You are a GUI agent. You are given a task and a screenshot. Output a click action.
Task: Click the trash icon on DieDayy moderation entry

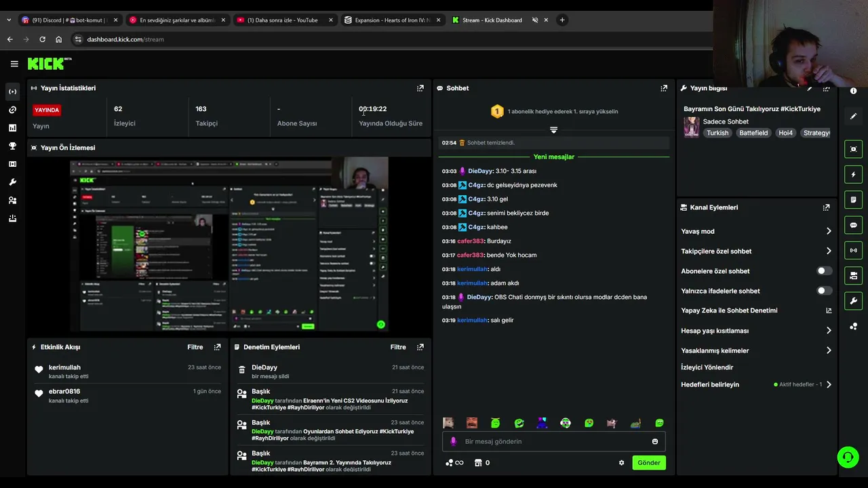(x=241, y=370)
